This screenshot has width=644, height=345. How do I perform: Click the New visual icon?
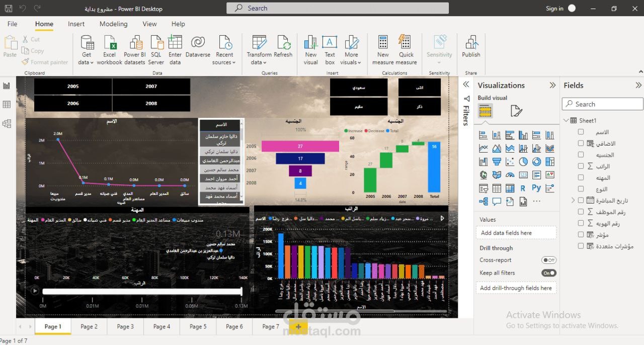(311, 43)
